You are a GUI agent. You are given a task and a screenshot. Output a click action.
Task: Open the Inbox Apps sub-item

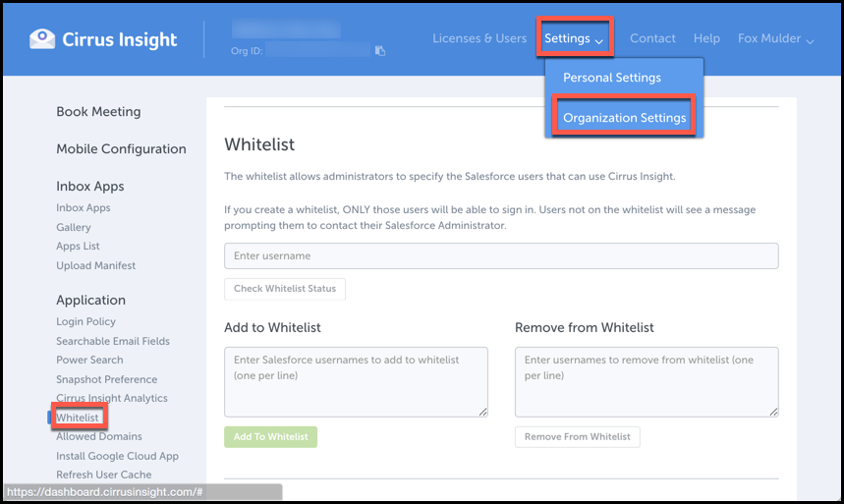pyautogui.click(x=83, y=208)
